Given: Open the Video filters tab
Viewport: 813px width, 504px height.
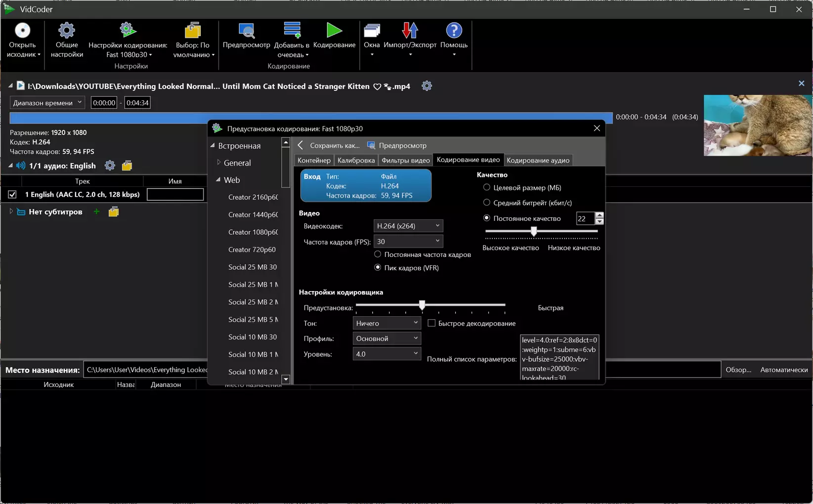Looking at the screenshot, I should click(x=405, y=160).
